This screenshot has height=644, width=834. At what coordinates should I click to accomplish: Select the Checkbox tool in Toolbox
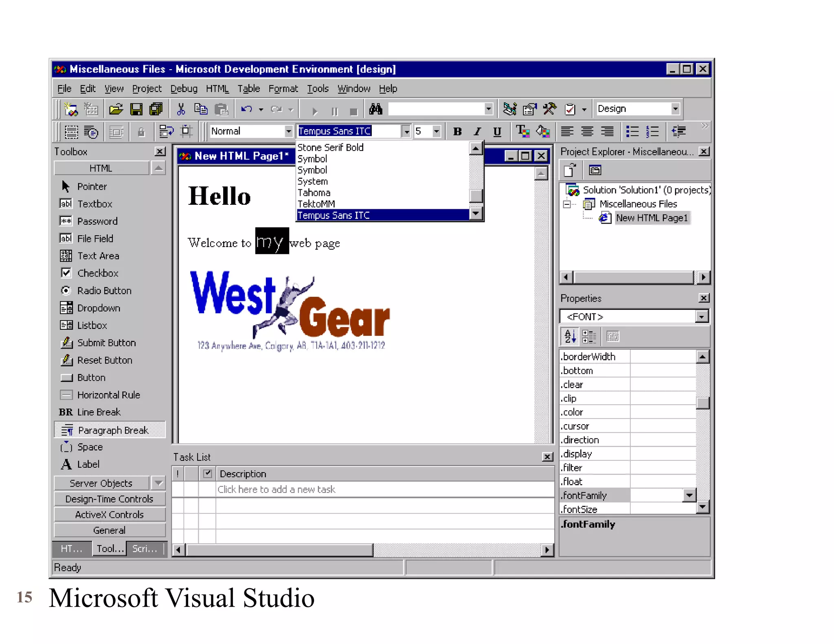pos(98,273)
